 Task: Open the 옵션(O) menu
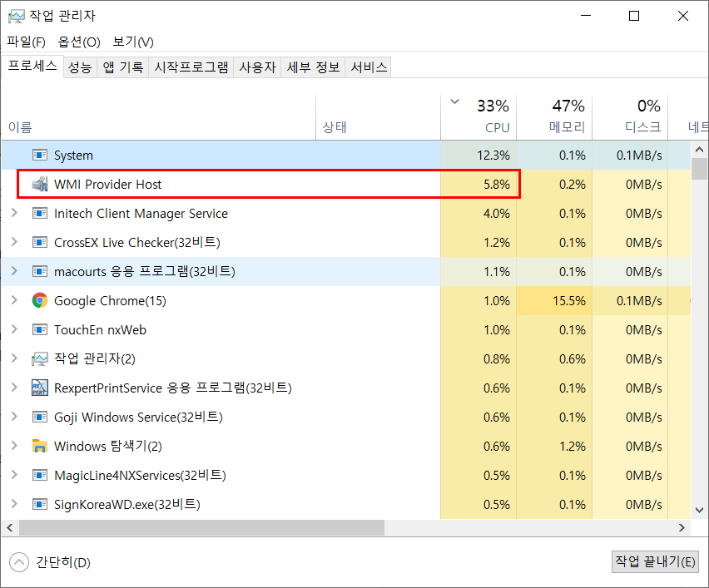pyautogui.click(x=79, y=42)
